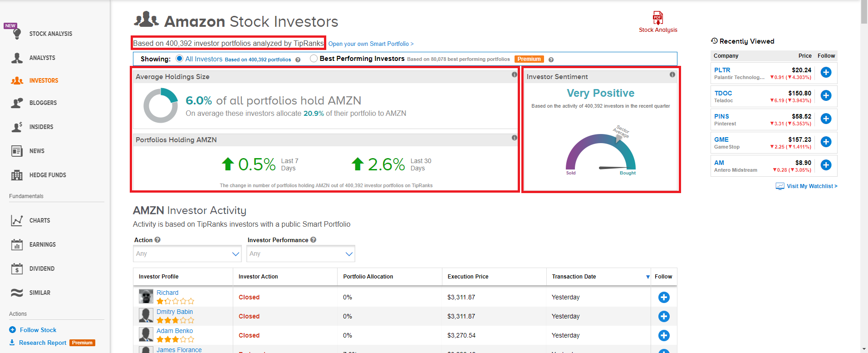Click the sentiment gauge chart
Viewport: 868px width, 353px height.
tap(601, 152)
